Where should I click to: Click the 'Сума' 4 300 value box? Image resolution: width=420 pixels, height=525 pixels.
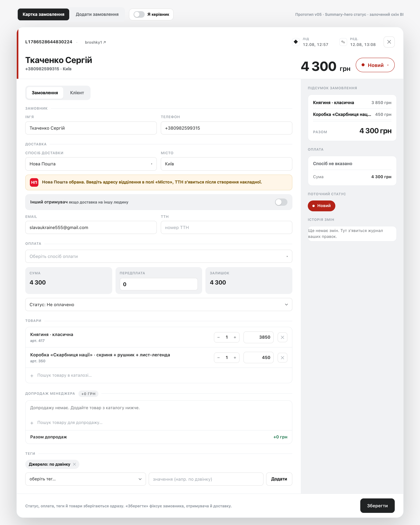coord(69,281)
